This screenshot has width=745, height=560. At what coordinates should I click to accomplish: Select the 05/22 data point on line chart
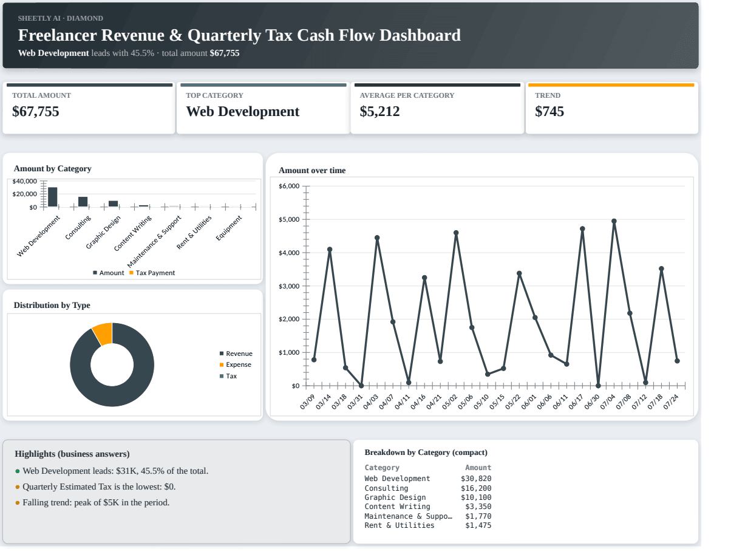coord(519,273)
